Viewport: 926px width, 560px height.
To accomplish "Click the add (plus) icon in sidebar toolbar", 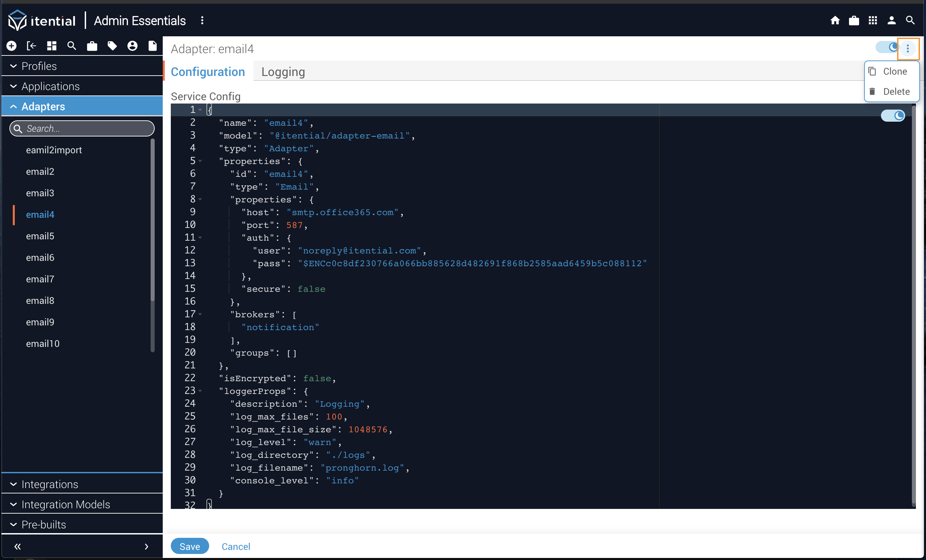I will point(11,46).
